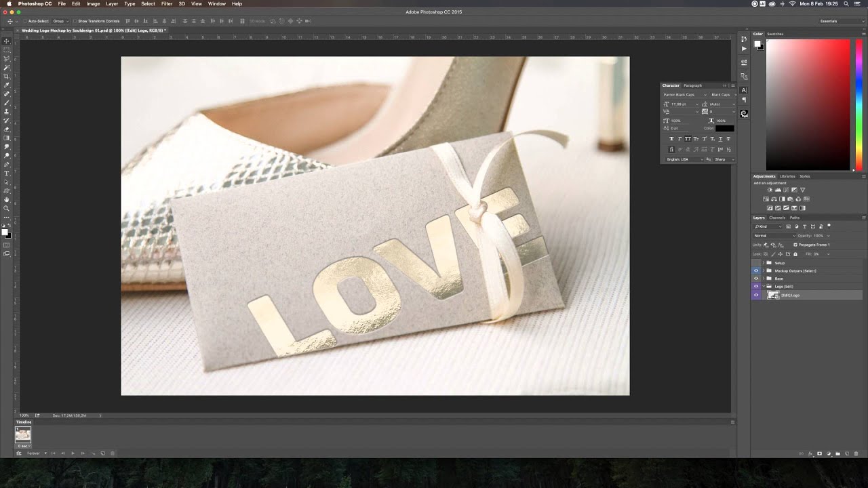Screen dimensions: 868x488
Task: Uncheck Propagate Frame 1 checkbox
Action: click(x=795, y=245)
